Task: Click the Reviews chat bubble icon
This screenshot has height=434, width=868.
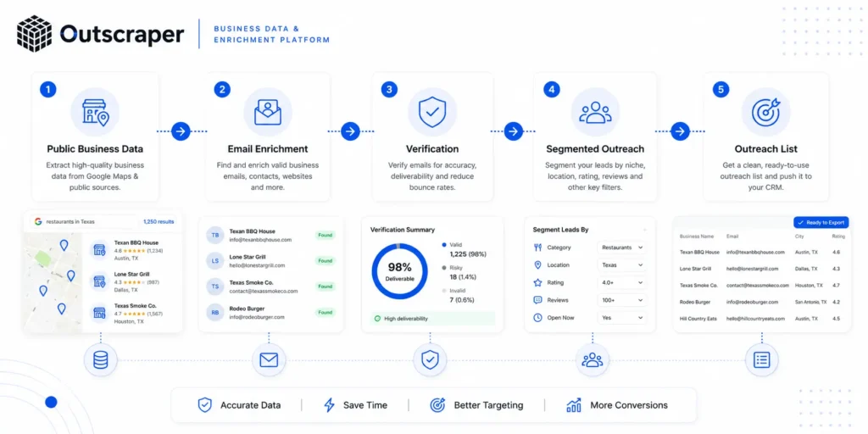Action: tap(537, 300)
